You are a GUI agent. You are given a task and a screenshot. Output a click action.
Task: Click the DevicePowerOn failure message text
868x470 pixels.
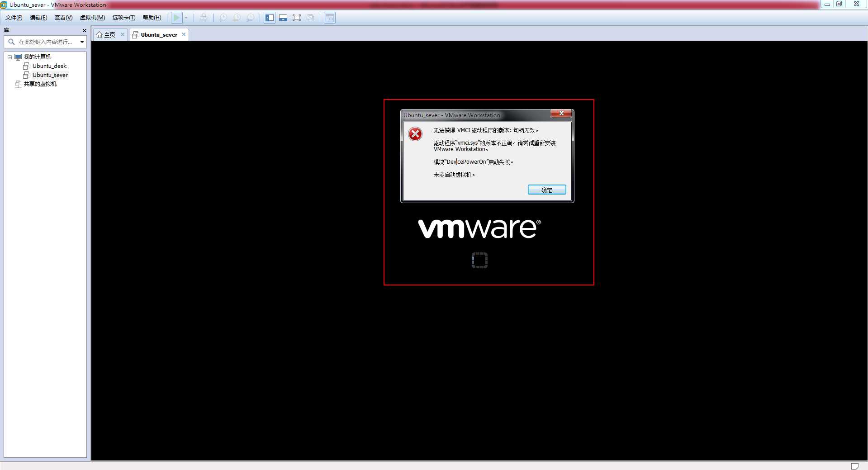(x=473, y=162)
